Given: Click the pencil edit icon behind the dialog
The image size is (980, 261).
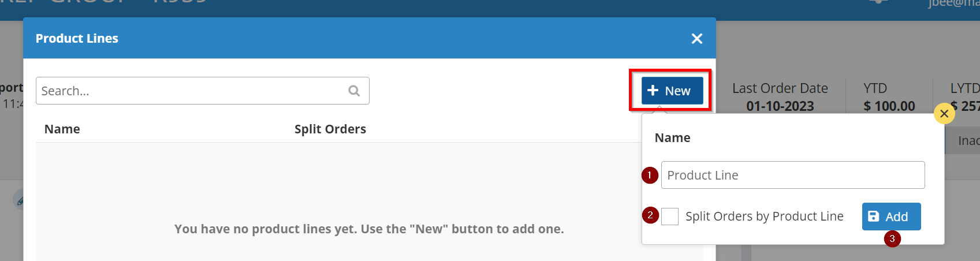Looking at the screenshot, I should [19, 201].
